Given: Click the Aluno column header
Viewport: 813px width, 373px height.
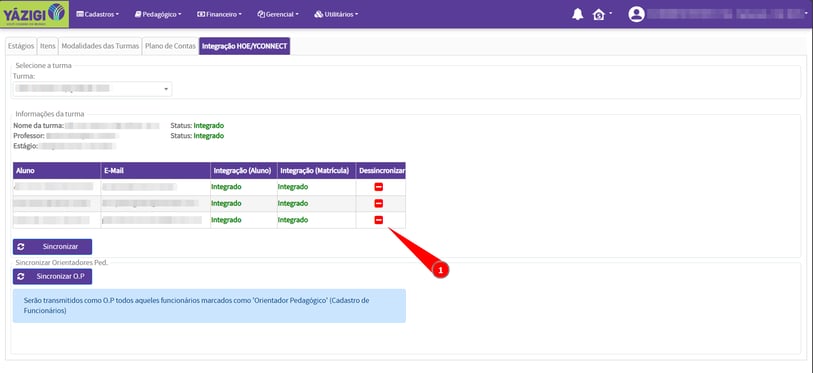Looking at the screenshot, I should [x=57, y=170].
